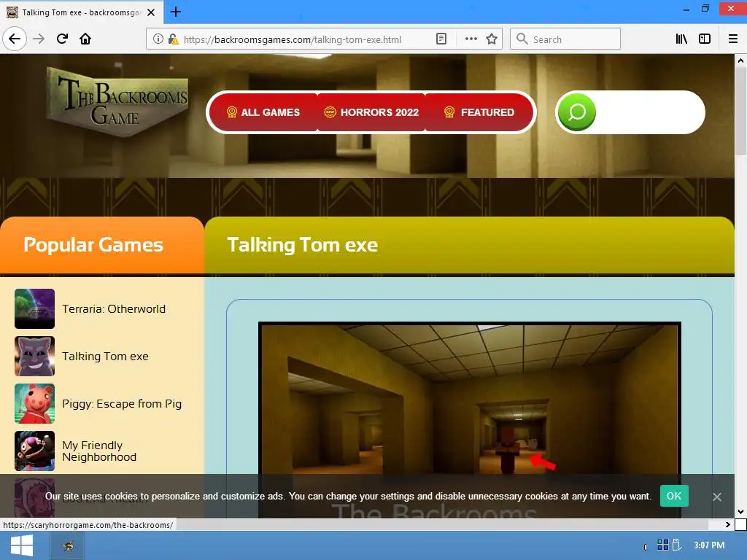Click vertical scrollbar up arrow
This screenshot has height=560, width=747.
[740, 61]
